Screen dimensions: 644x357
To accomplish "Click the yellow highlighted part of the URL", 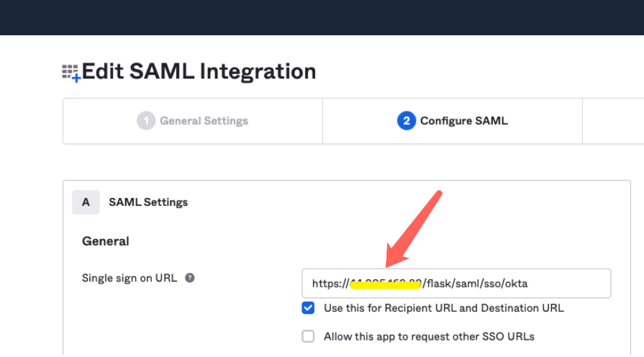I will tap(385, 285).
